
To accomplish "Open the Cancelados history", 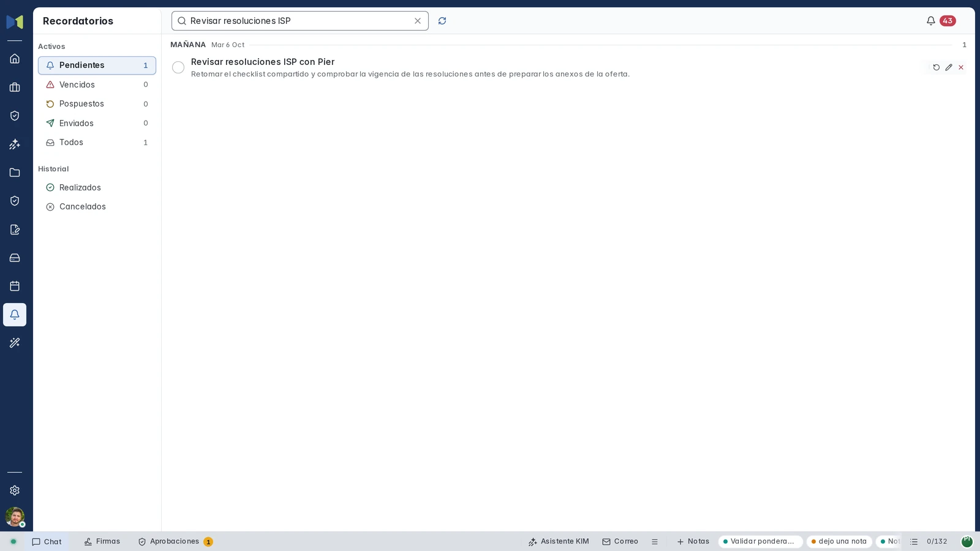I will [97, 207].
